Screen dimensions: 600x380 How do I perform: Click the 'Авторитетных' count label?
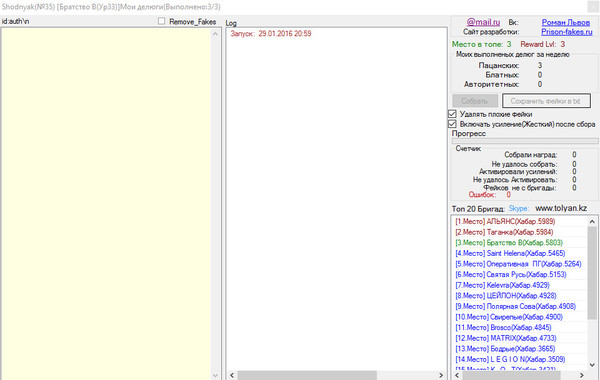491,84
